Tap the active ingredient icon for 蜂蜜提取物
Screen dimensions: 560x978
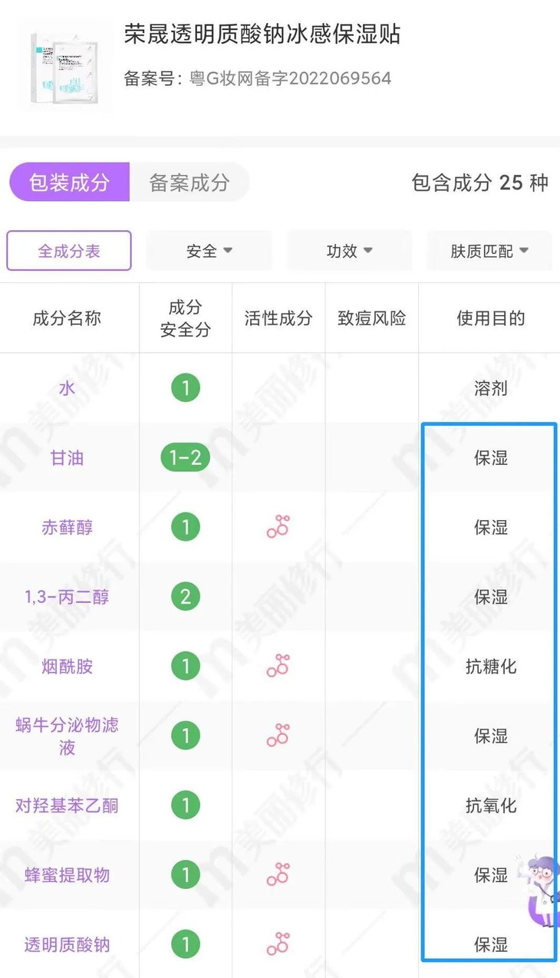278,874
